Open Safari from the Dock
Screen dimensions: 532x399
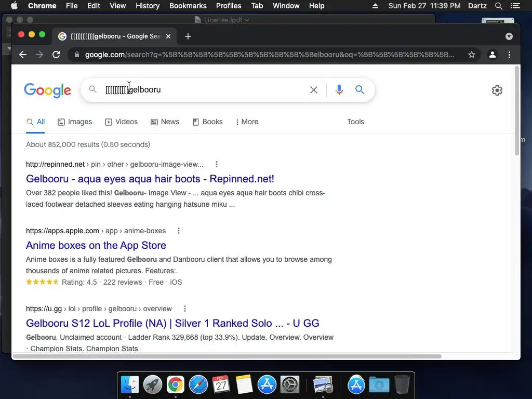[x=198, y=385]
